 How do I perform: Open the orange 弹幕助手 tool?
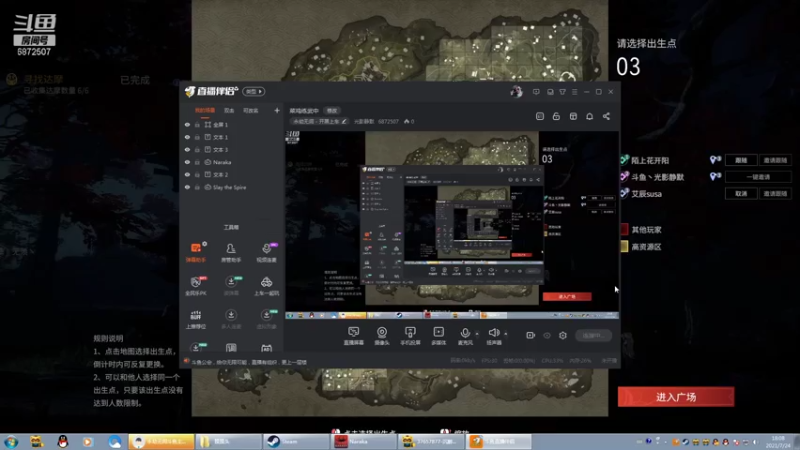click(x=196, y=252)
